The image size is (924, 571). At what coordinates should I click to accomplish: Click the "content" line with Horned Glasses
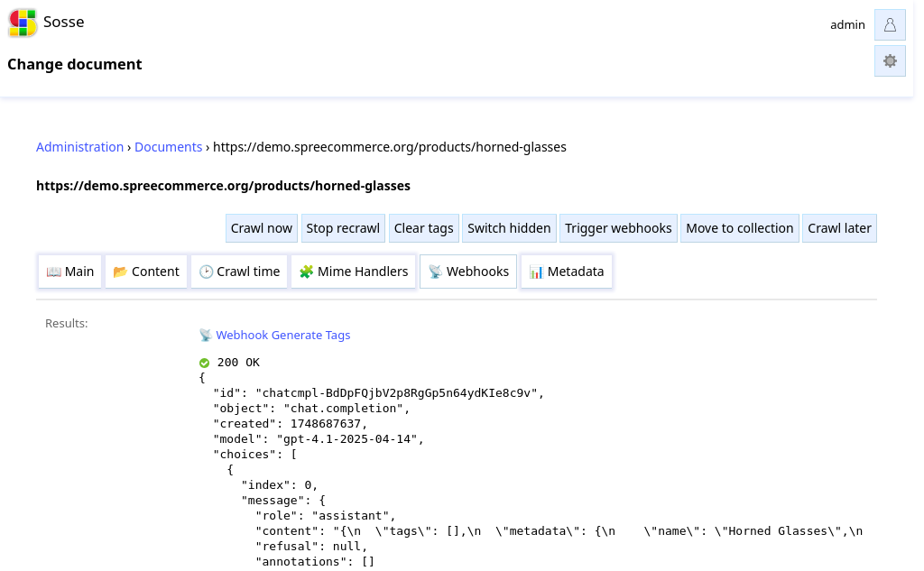[x=559, y=531]
